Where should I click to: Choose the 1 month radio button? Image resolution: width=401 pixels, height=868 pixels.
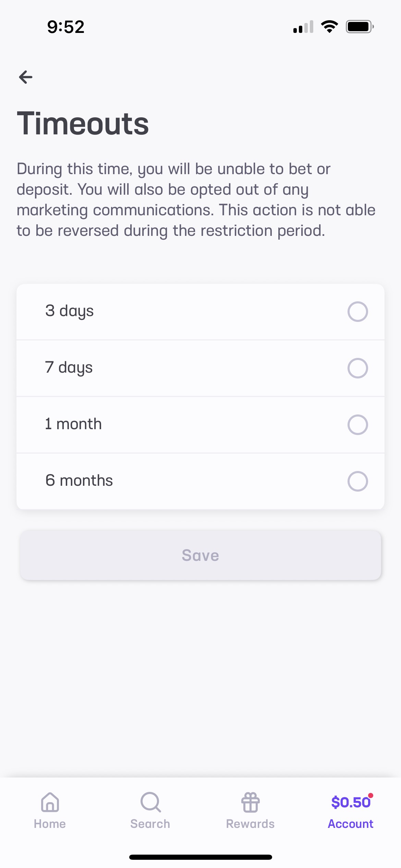click(357, 425)
